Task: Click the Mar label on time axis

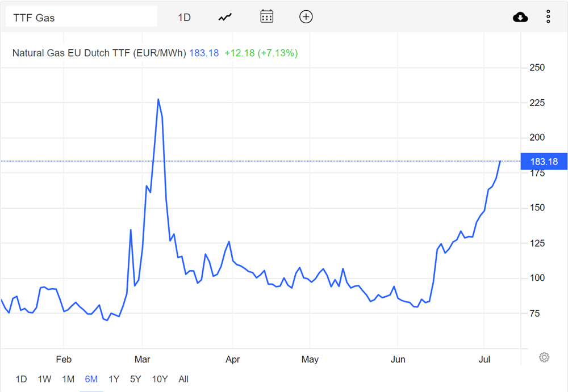Action: tap(142, 360)
